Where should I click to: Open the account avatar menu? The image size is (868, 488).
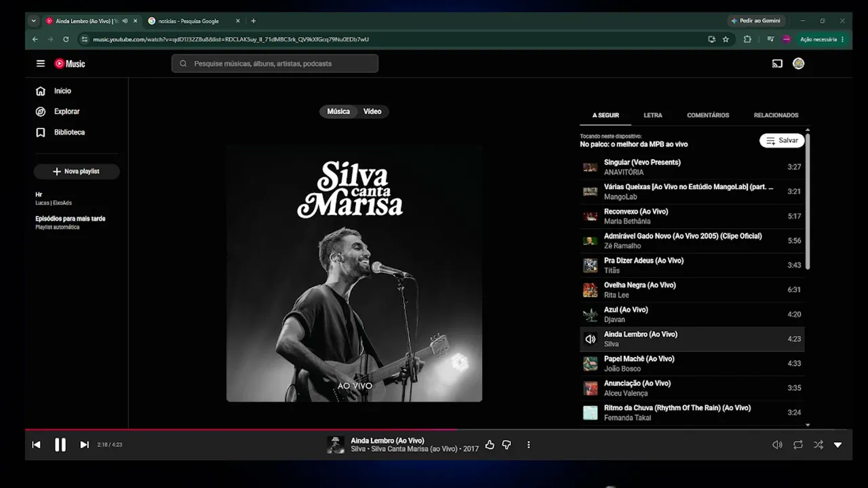click(x=799, y=64)
